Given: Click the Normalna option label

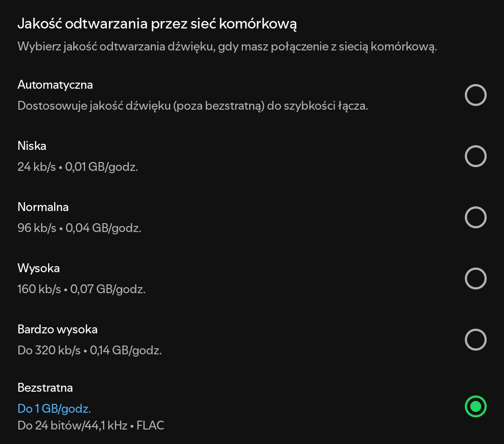Looking at the screenshot, I should (43, 207).
